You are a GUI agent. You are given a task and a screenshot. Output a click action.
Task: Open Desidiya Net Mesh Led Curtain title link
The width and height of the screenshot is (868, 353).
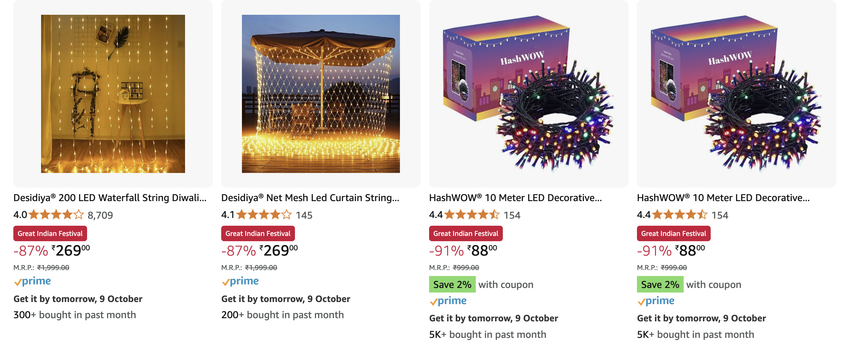point(310,198)
